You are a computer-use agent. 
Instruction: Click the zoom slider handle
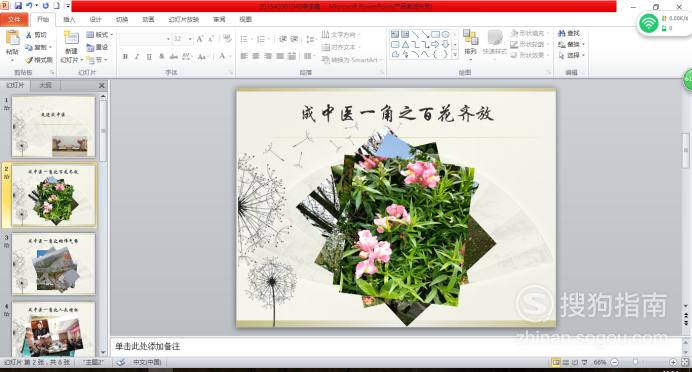point(636,362)
